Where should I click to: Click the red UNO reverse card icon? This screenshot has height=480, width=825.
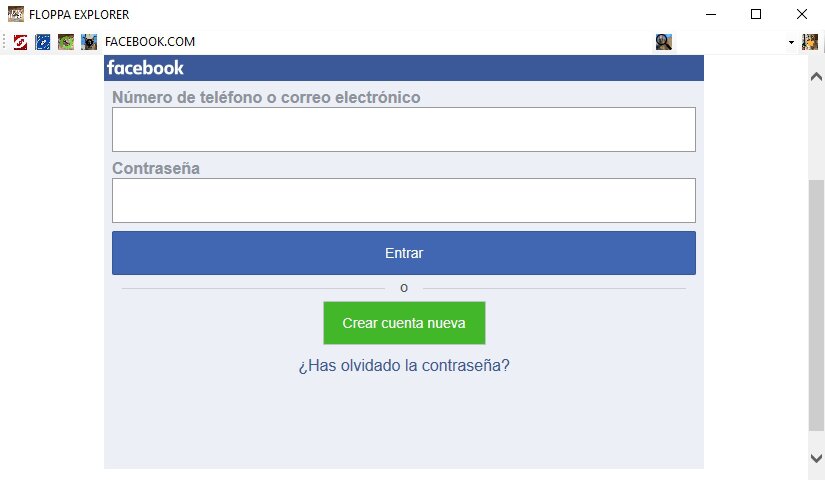click(x=21, y=42)
